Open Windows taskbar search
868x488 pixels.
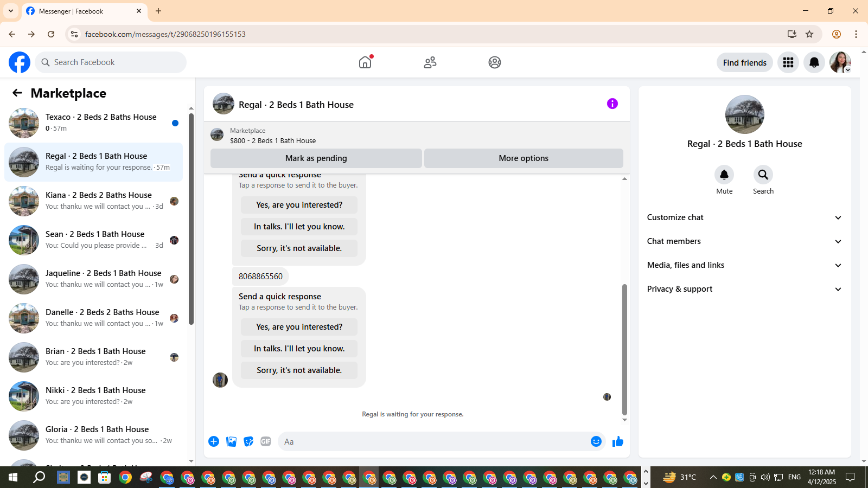39,477
